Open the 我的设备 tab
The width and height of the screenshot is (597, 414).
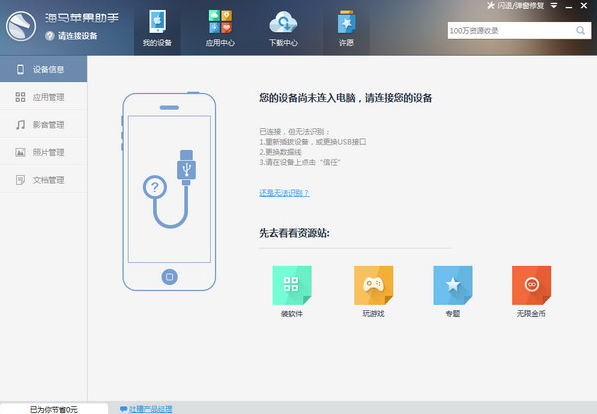[x=157, y=29]
